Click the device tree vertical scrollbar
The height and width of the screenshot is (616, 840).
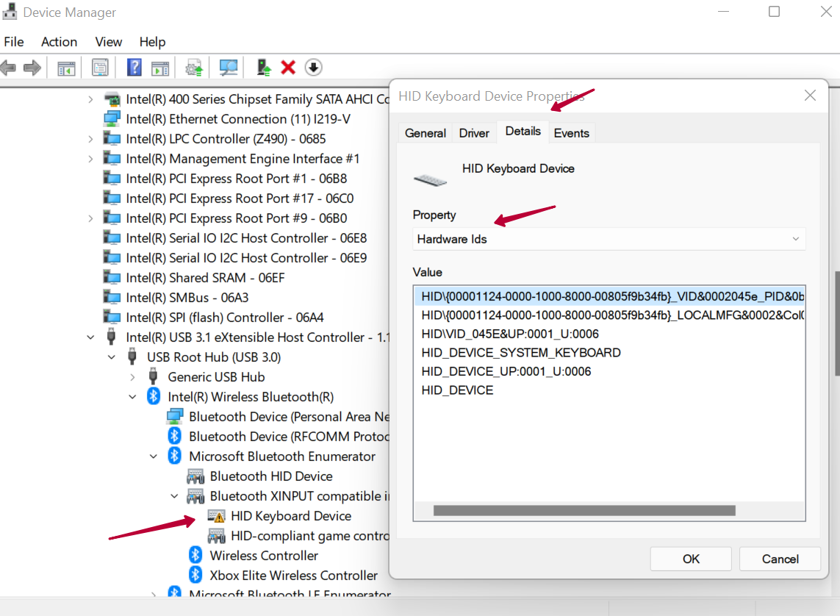837,323
